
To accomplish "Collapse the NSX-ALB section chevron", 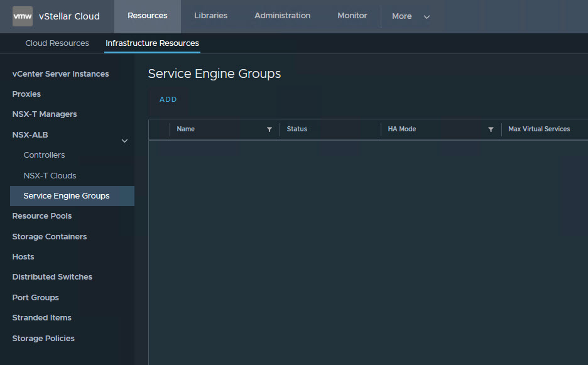I will 124,141.
